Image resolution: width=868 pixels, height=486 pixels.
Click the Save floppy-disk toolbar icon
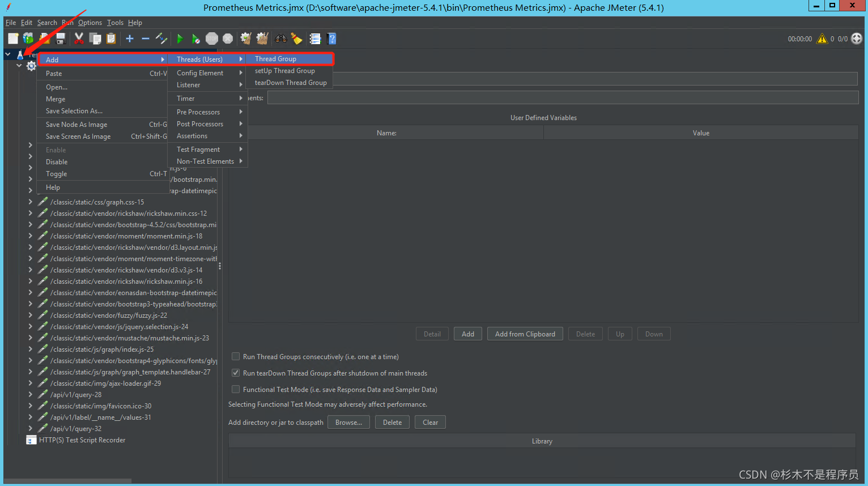61,39
